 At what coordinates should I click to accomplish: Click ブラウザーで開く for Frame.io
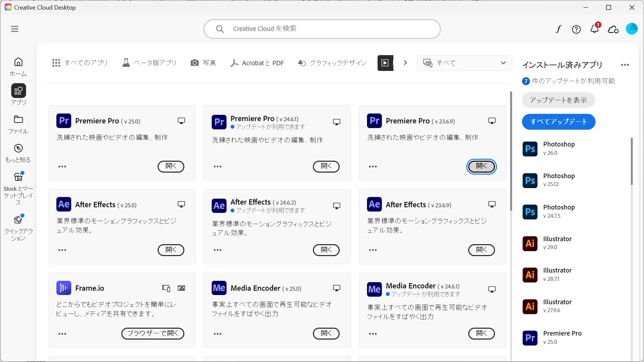(153, 333)
